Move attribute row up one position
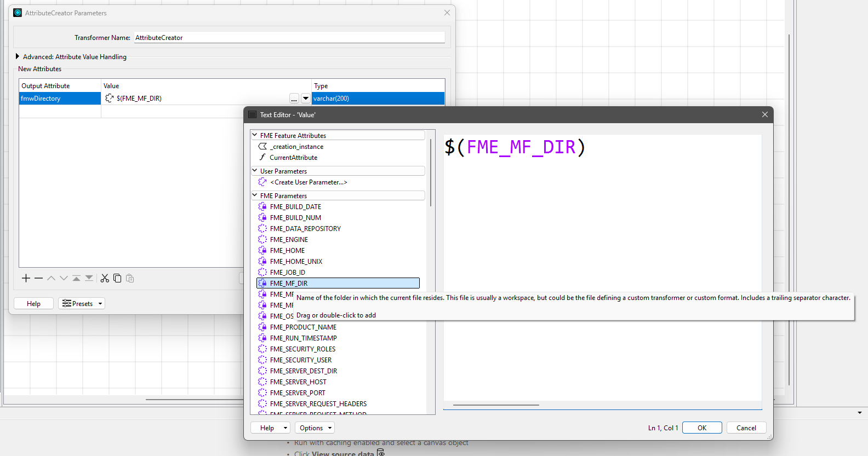The width and height of the screenshot is (868, 456). [x=51, y=278]
